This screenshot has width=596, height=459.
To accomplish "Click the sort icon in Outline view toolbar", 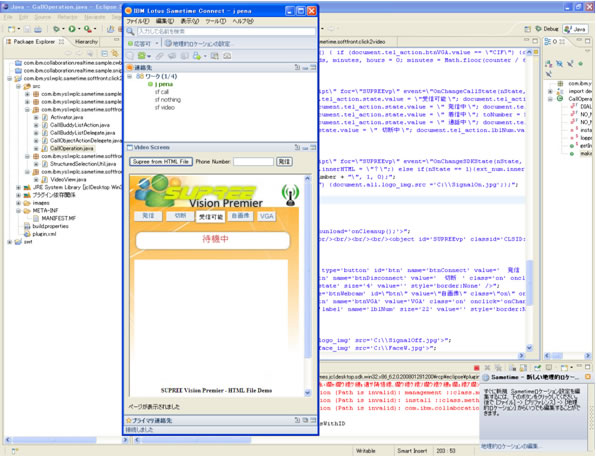I will [x=548, y=63].
